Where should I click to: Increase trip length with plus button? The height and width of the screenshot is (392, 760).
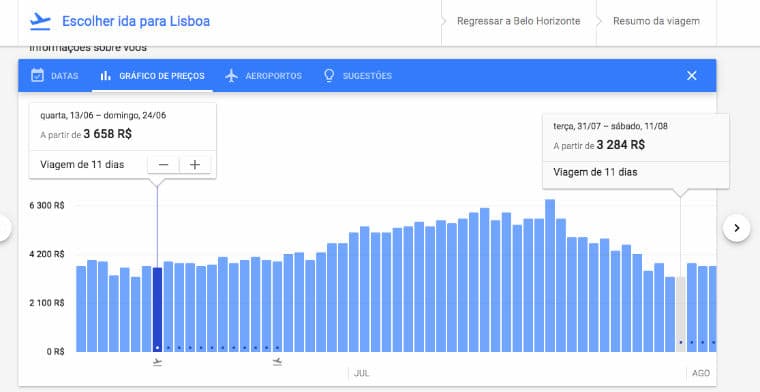point(195,165)
